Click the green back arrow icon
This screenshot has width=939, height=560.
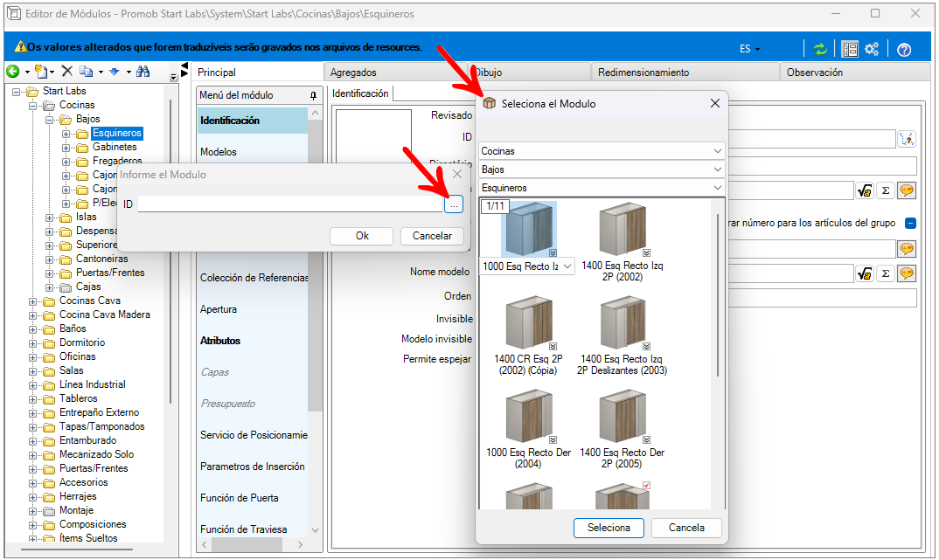point(13,72)
